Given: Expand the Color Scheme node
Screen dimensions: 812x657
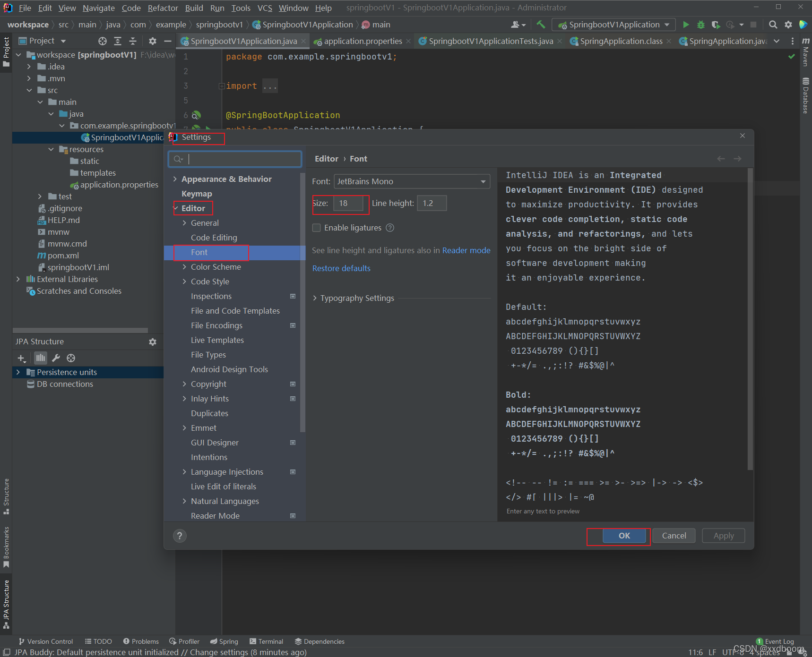Looking at the screenshot, I should (184, 267).
